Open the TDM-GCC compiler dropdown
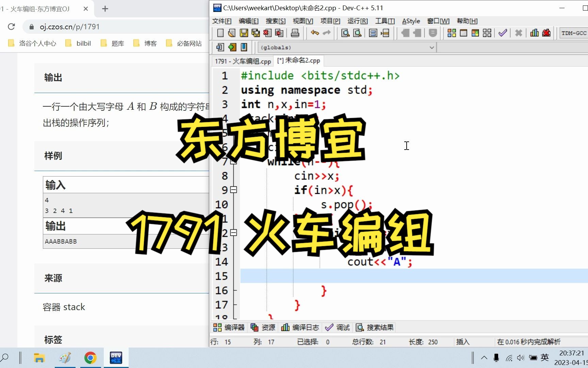Screen dimensions: 588x368 pyautogui.click(x=574, y=33)
